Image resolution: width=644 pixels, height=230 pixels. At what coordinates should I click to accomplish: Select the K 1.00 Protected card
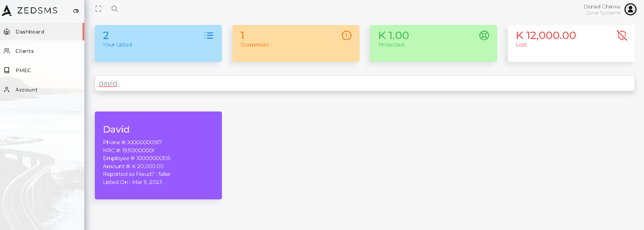pyautogui.click(x=434, y=43)
